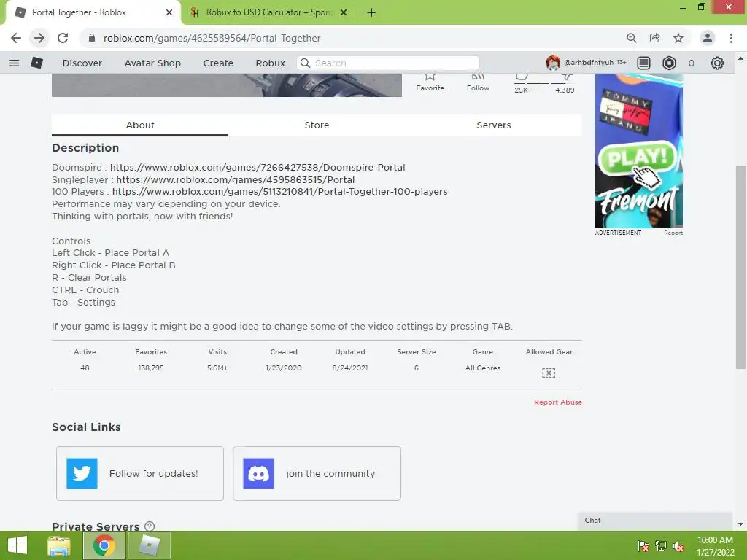Open Roblox app from taskbar

[150, 545]
